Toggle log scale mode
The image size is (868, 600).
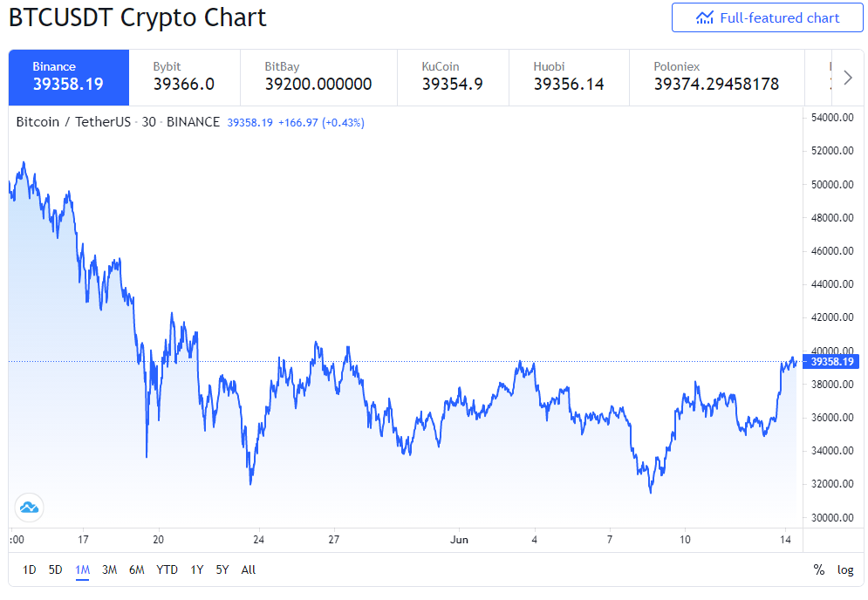pos(844,569)
